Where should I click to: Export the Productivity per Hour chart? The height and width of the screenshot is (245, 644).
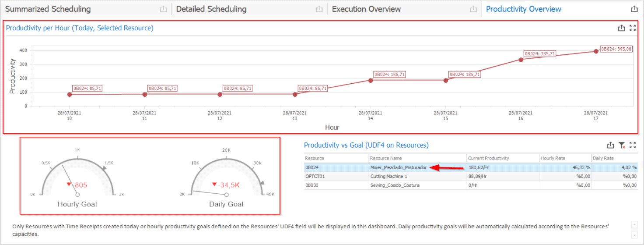tap(621, 28)
